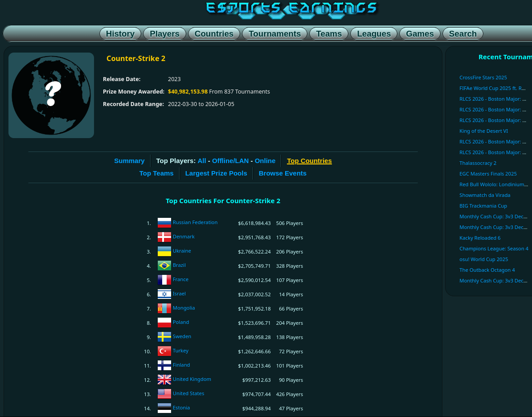Click the globe question mark game image
The image size is (532, 417).
[51, 95]
